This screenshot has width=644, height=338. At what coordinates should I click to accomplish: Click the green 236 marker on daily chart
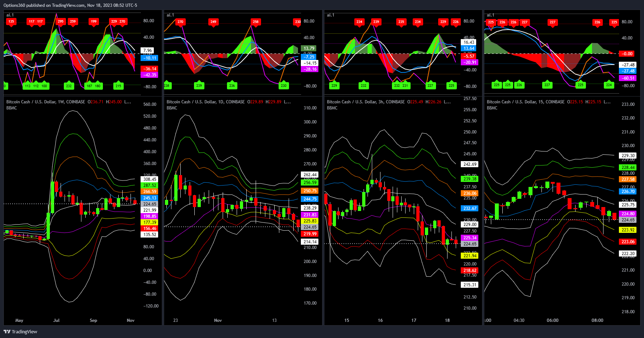(x=232, y=85)
